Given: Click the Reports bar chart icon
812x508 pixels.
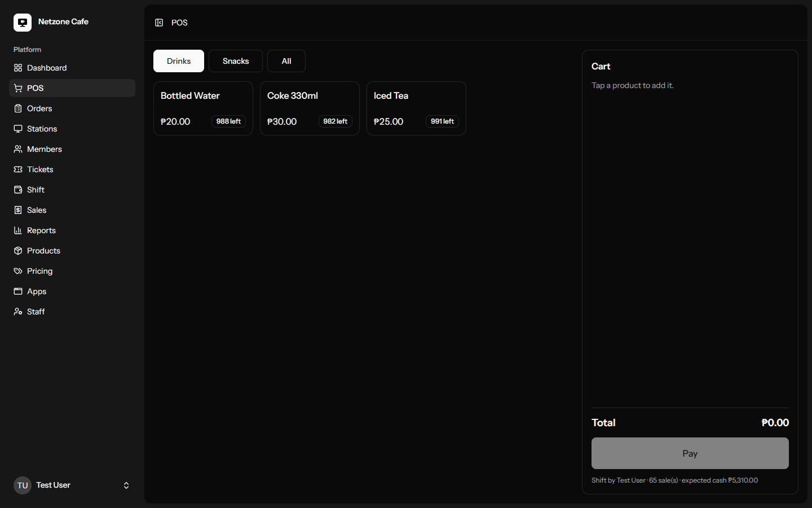Looking at the screenshot, I should click(x=18, y=230).
